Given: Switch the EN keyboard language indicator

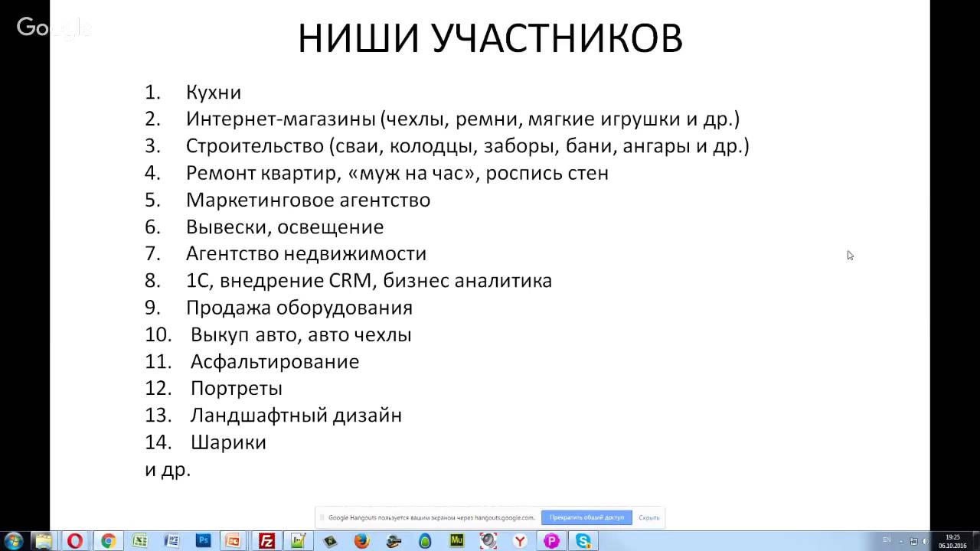Looking at the screenshot, I should (x=887, y=540).
